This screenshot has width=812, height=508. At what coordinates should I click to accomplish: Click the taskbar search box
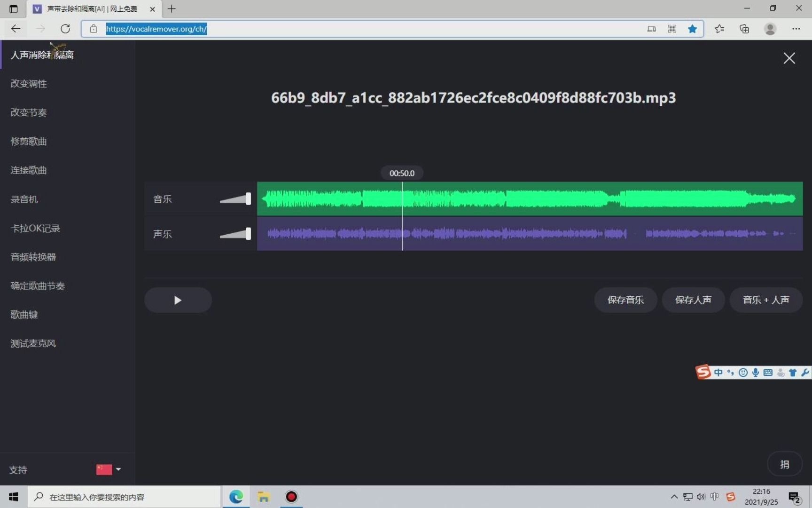click(124, 497)
